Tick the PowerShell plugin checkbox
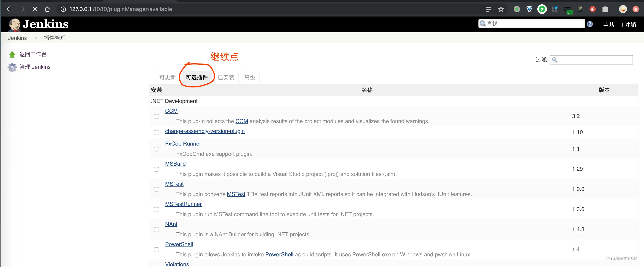This screenshot has height=267, width=644. pos(156,249)
